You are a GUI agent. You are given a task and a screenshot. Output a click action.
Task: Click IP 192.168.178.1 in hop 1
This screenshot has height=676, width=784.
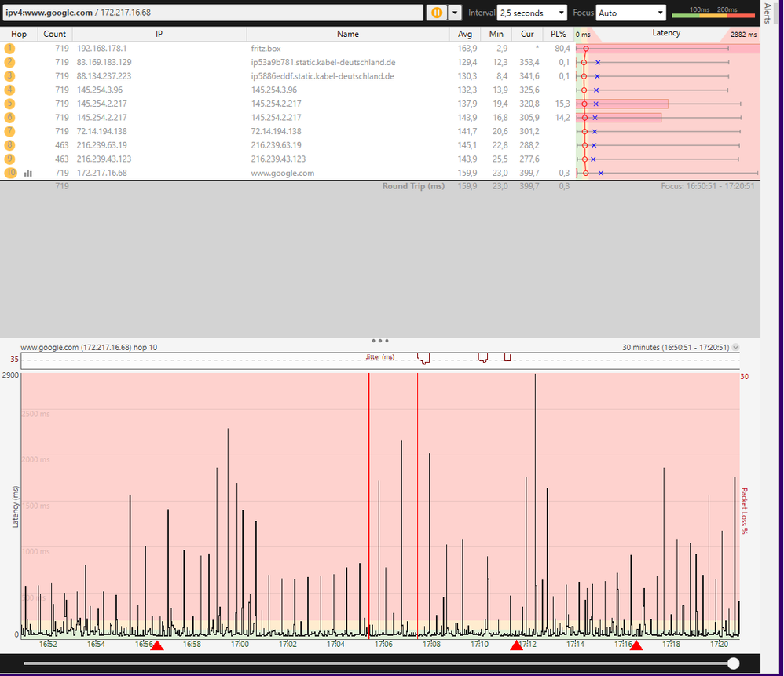[101, 49]
